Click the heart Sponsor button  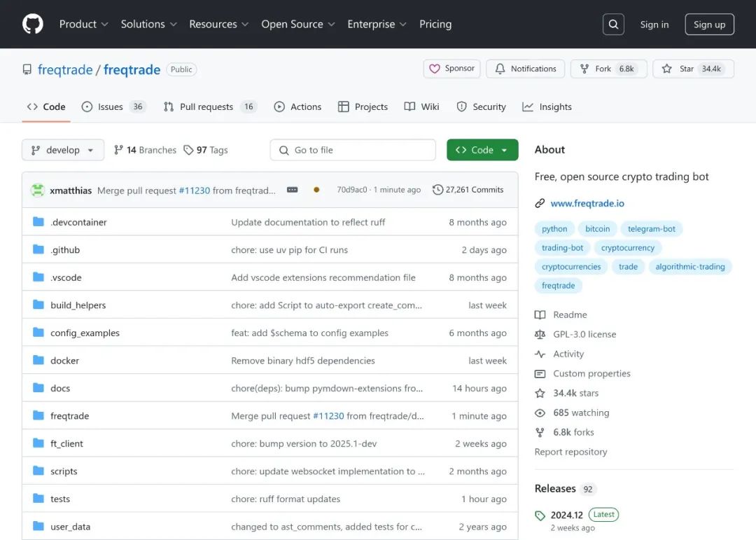451,69
